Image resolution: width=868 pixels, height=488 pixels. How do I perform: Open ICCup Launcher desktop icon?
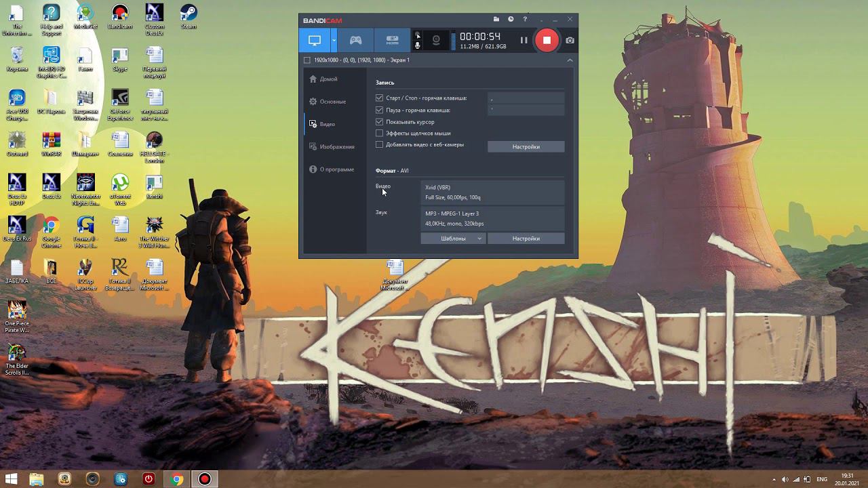pyautogui.click(x=85, y=274)
